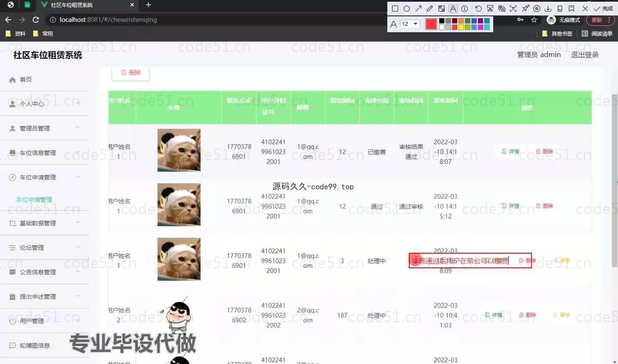Open 详情 for the 已缴费 row
Image resolution: width=618 pixels, height=364 pixels.
coord(511,152)
